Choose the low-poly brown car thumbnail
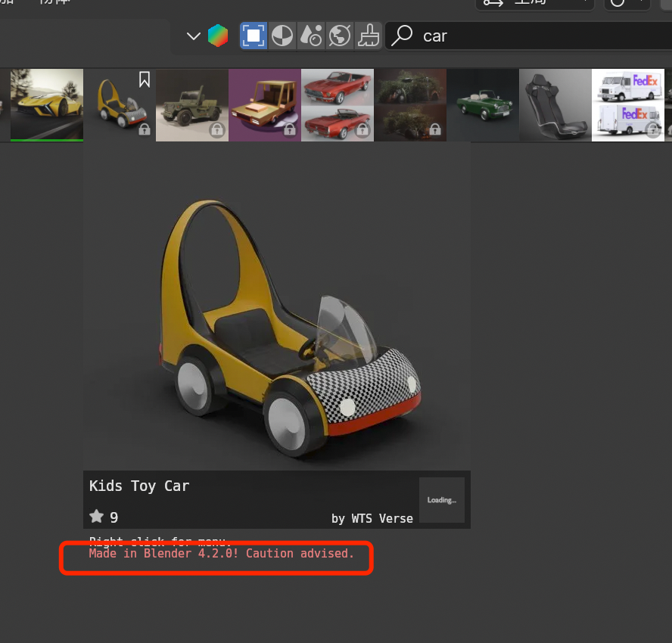The image size is (672, 643). pyautogui.click(x=264, y=104)
